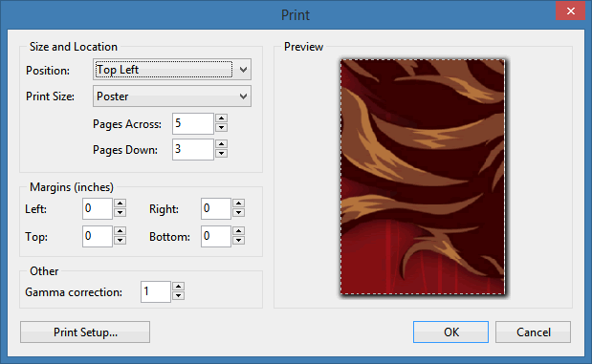Focus the Gamma correction field
The width and height of the screenshot is (592, 364).
156,291
